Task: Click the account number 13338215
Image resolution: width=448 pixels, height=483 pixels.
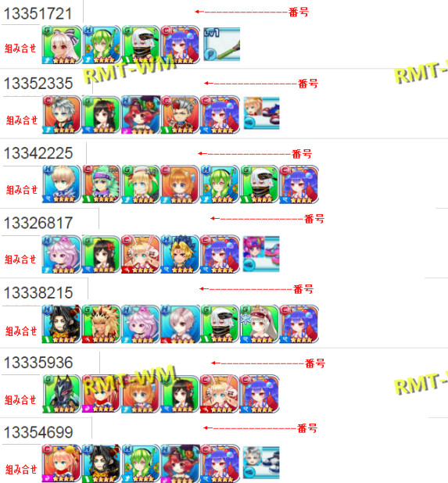Action: [x=38, y=292]
